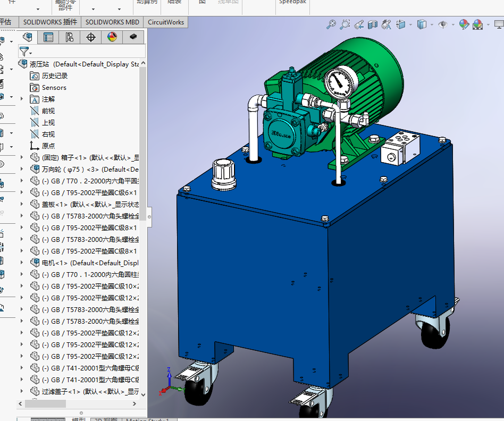Expand the (固定) 箱子<1> component

[22, 157]
